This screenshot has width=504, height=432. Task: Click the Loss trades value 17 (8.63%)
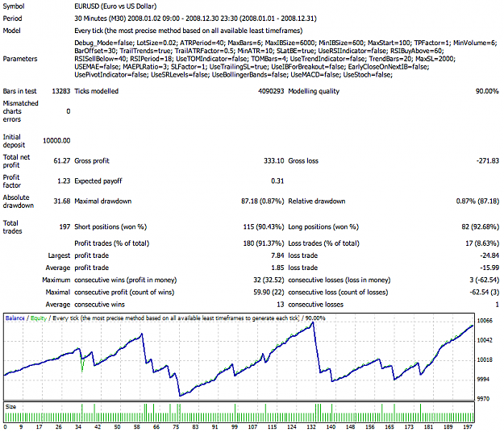[482, 243]
